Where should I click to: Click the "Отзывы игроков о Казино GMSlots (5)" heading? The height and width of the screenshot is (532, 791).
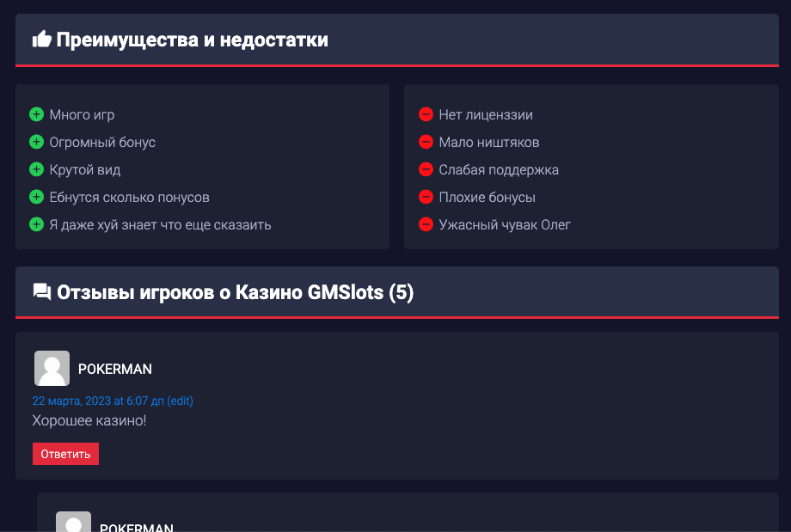pyautogui.click(x=235, y=293)
